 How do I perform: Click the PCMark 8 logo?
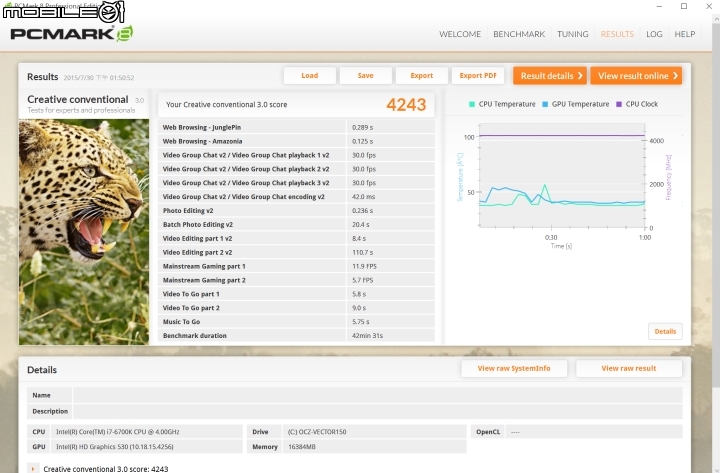click(x=72, y=34)
